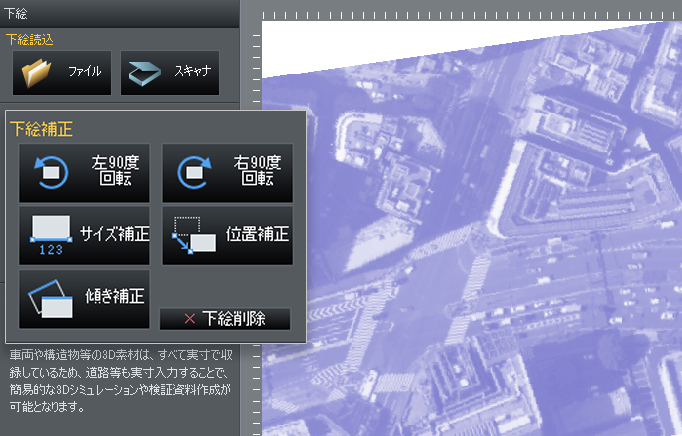Click the horizontal ruler above the canvas
Viewport: 682px width, 436px height.
[x=470, y=15]
